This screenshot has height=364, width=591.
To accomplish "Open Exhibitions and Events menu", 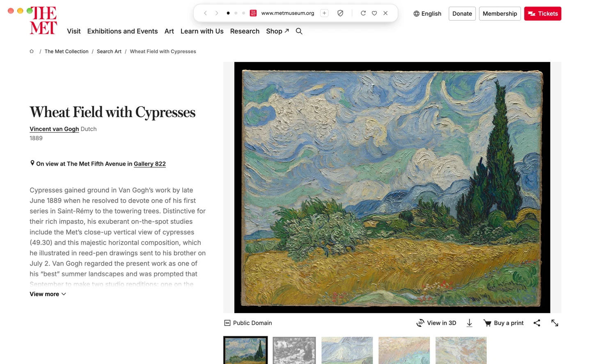I will [122, 31].
